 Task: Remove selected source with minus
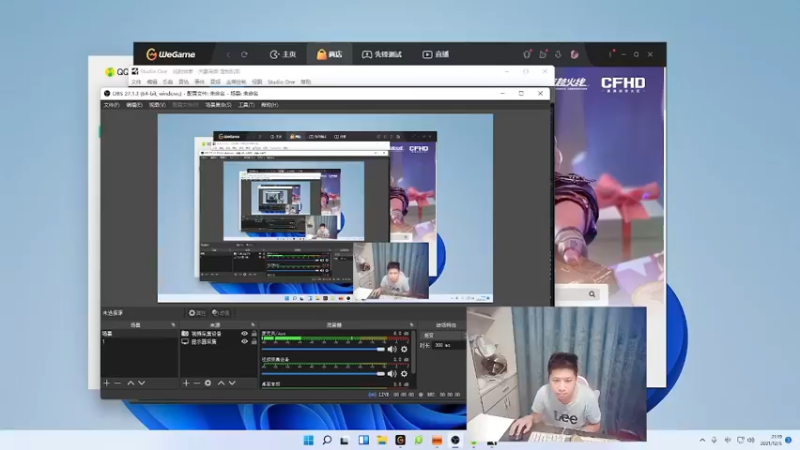click(x=197, y=383)
